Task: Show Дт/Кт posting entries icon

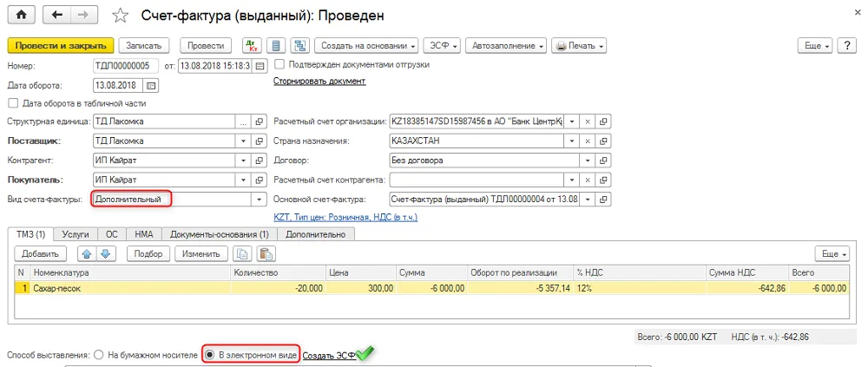Action: tap(253, 46)
